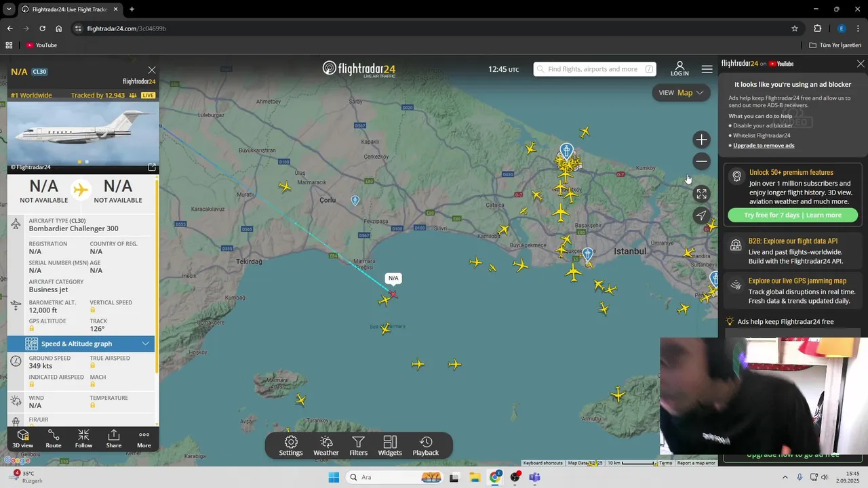Toggle fullscreen map view
Screen dimensions: 868x488
pyautogui.click(x=701, y=194)
